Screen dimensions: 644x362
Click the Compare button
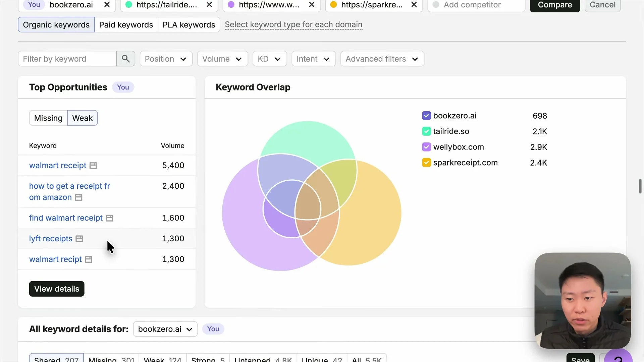[x=555, y=5]
